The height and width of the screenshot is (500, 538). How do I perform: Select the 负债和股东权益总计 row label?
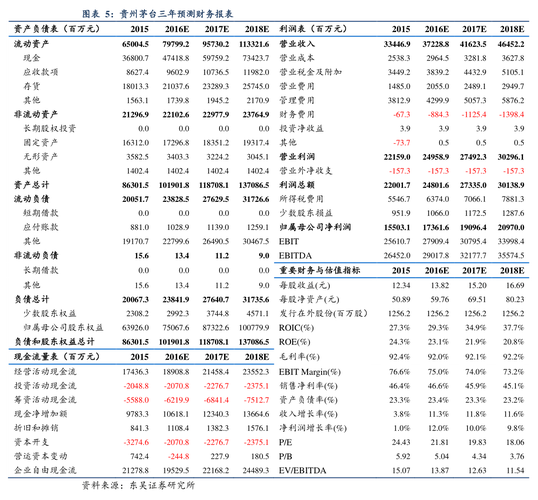tap(54, 342)
